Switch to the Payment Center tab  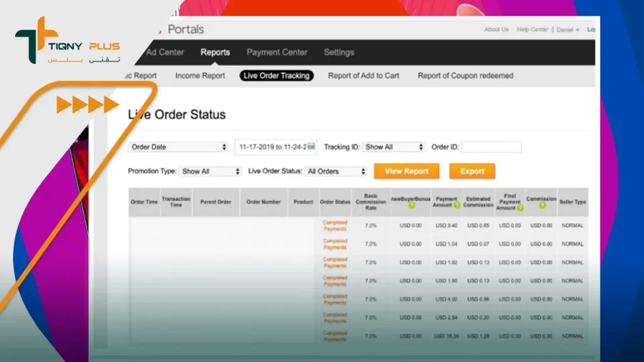277,52
